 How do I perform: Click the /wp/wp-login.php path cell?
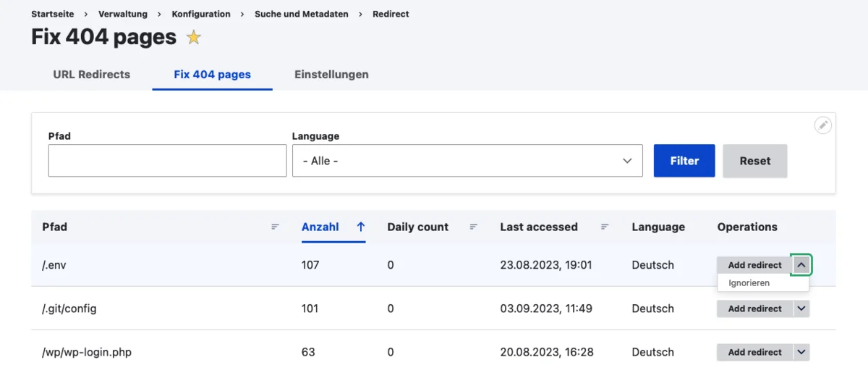[x=87, y=352]
